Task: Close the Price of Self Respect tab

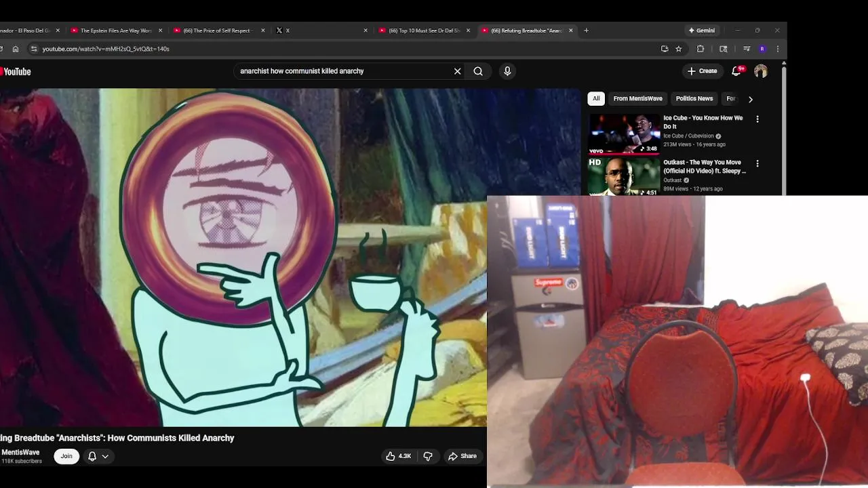Action: tap(263, 30)
